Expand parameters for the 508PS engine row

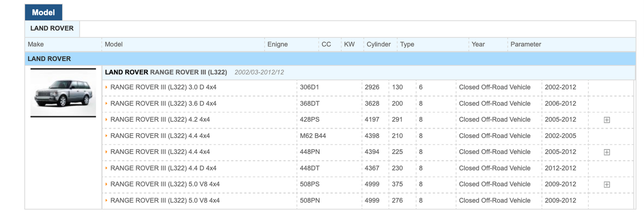tap(607, 184)
